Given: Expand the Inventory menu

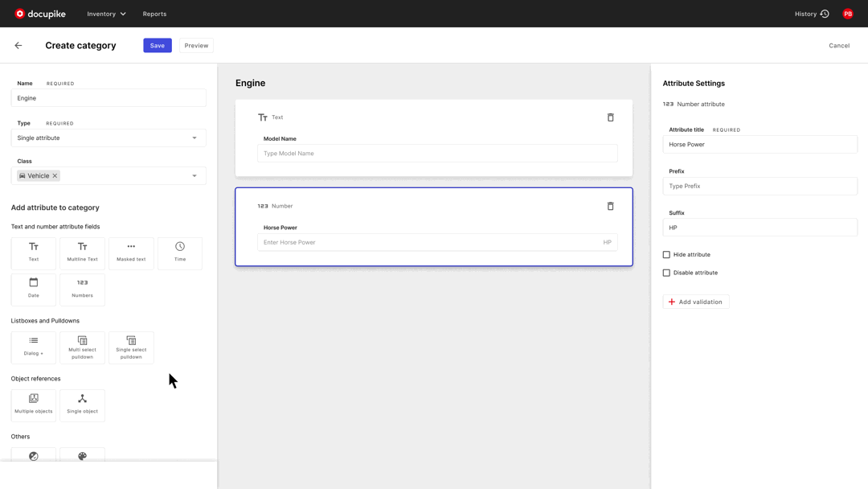Looking at the screenshot, I should (105, 14).
